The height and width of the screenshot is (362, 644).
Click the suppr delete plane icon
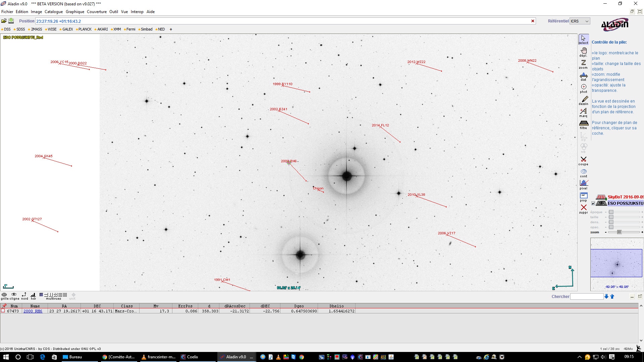click(x=583, y=209)
